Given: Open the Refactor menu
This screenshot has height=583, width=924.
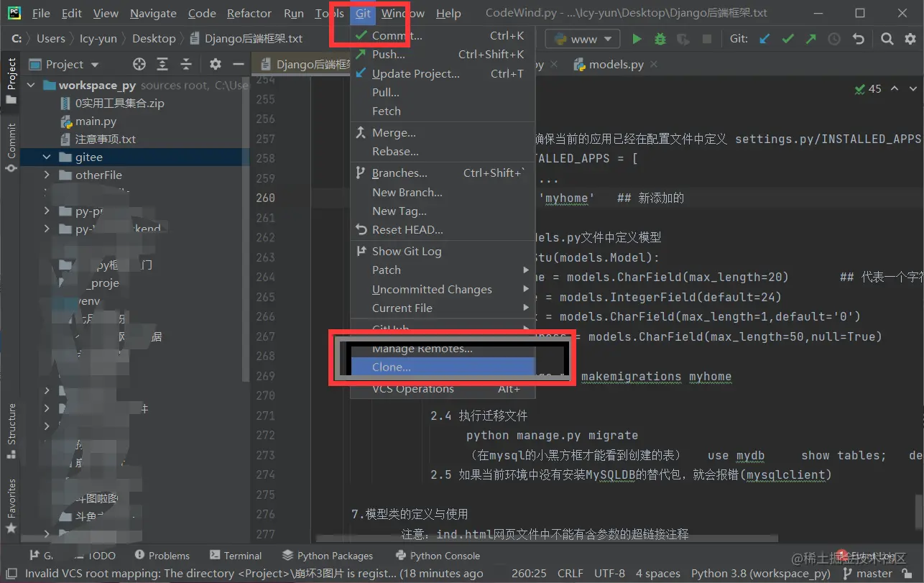Looking at the screenshot, I should point(249,13).
